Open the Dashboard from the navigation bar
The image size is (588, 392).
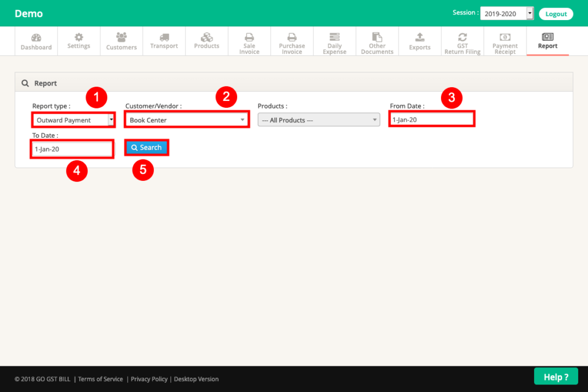click(36, 40)
